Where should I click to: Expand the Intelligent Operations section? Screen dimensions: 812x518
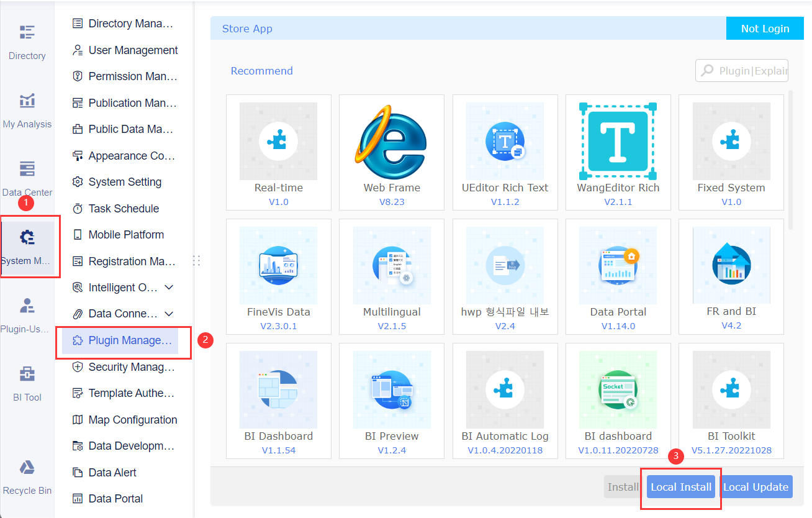[x=124, y=287]
